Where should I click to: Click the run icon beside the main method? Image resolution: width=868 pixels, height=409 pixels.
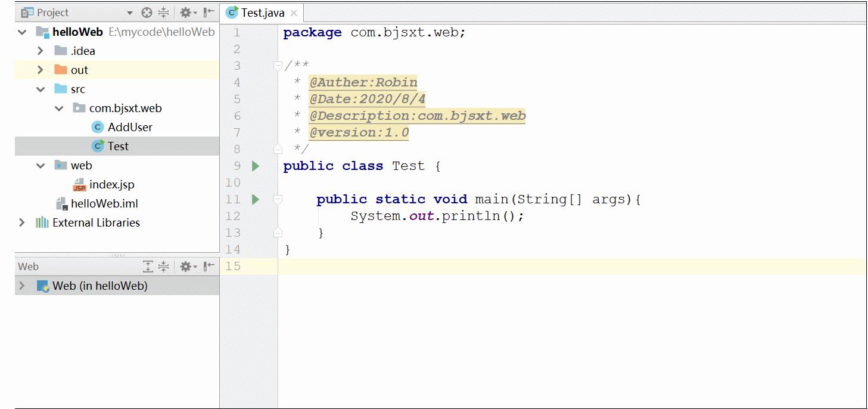point(255,199)
